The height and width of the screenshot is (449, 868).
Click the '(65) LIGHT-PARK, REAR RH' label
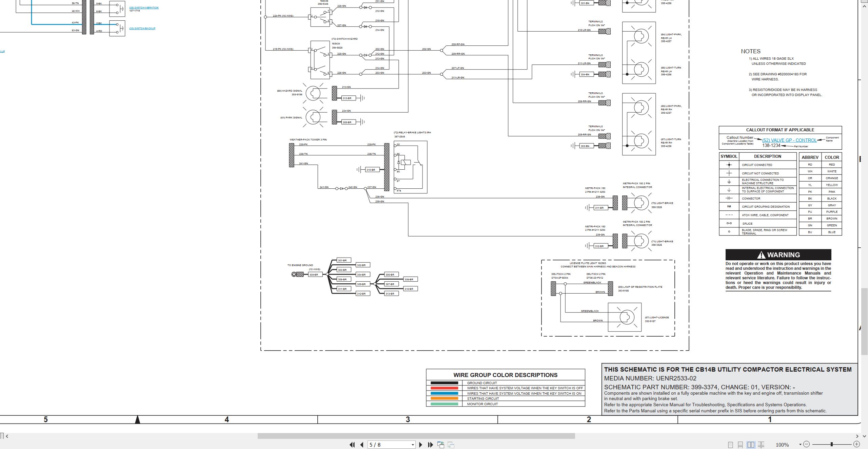[x=671, y=108]
